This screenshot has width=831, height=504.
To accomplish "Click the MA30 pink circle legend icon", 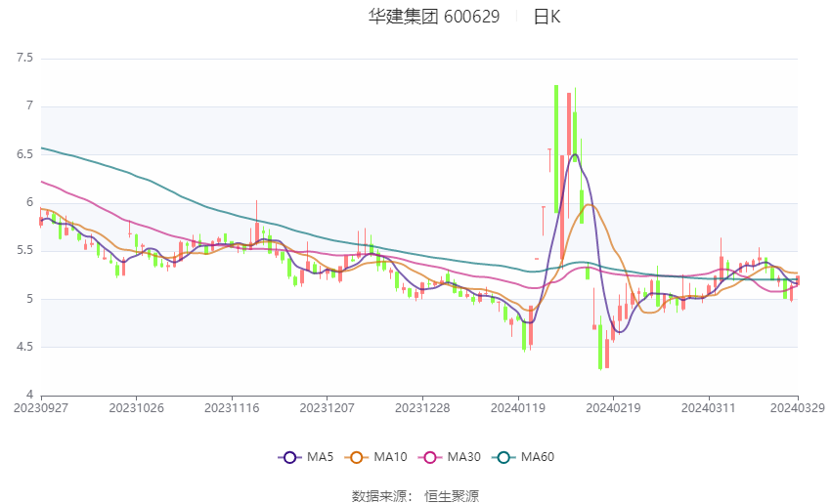I will click(430, 457).
